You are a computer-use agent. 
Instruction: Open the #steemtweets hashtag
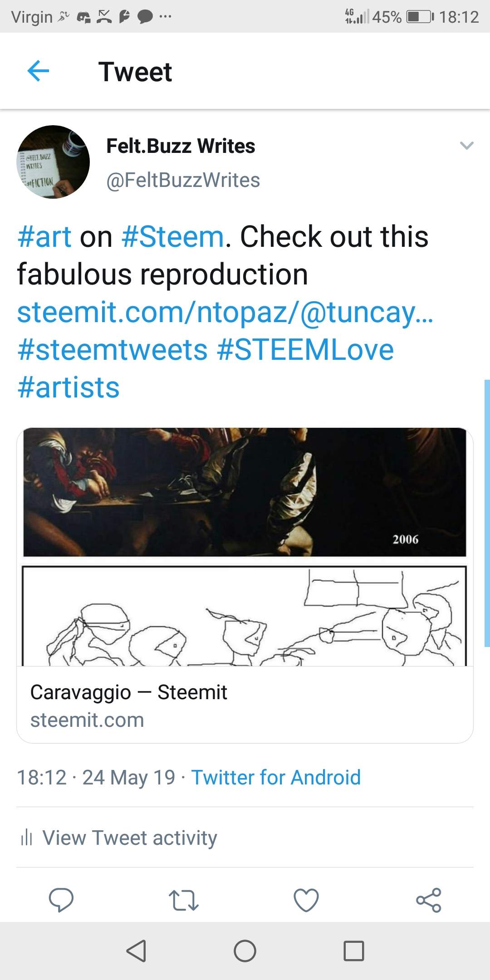pyautogui.click(x=113, y=350)
